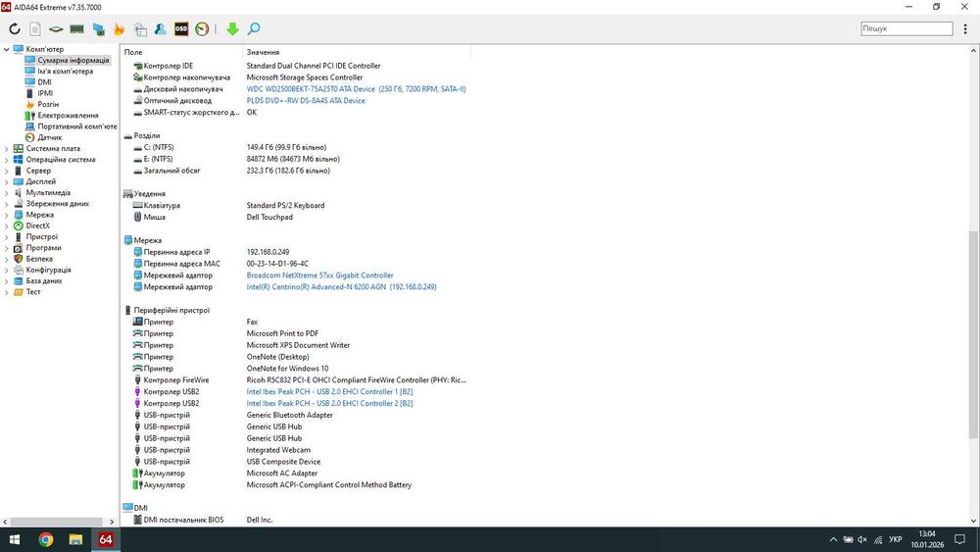The image size is (980, 552).
Task: Click the 192.168.0.249 IP address value
Action: click(x=268, y=252)
